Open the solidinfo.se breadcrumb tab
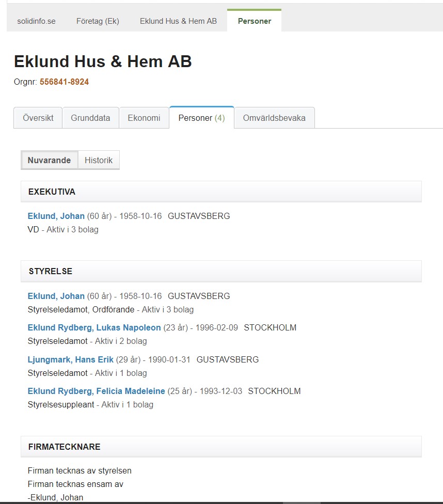Screen dimensions: 443x504 [36, 21]
